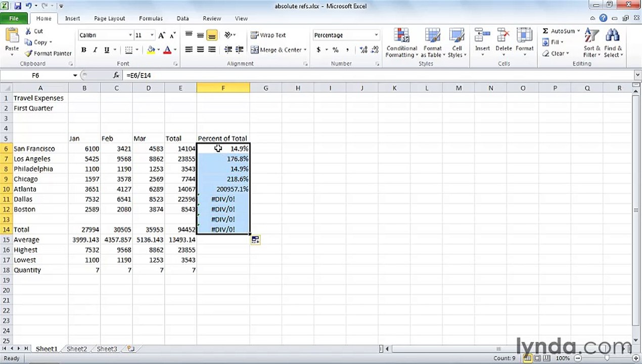Open the Format cells menu
642x364 pixels.
click(525, 43)
